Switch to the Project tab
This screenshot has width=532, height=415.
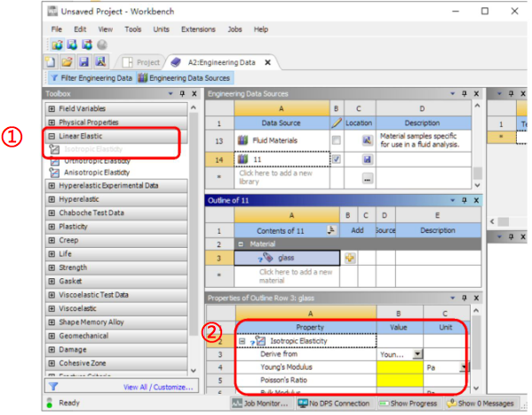[x=141, y=62]
